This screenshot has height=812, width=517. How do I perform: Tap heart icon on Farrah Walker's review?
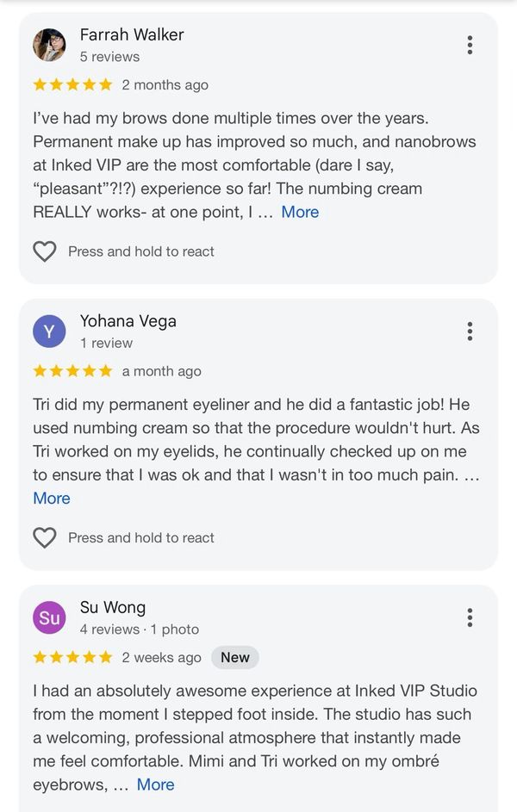click(44, 251)
